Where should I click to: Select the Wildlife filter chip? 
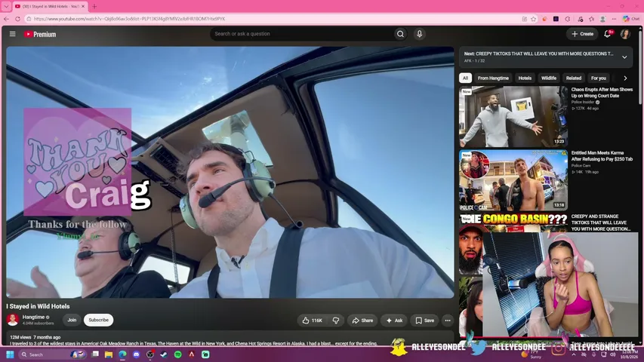tap(548, 78)
